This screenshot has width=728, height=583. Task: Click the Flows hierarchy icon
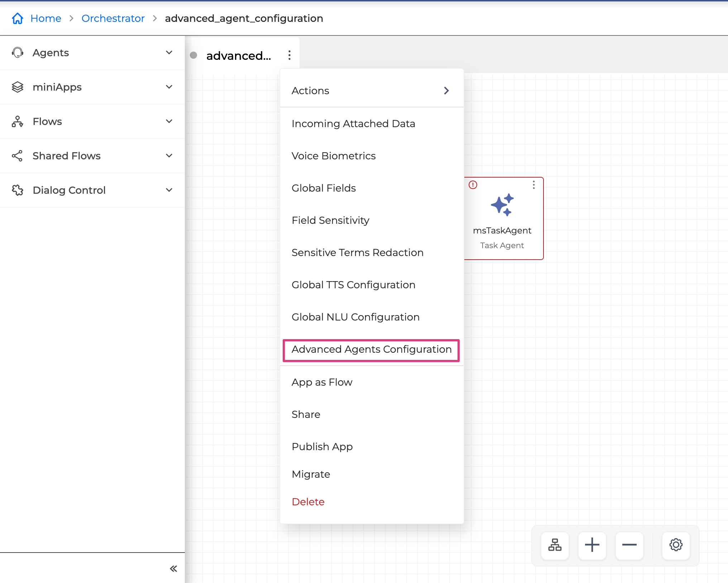tap(17, 121)
